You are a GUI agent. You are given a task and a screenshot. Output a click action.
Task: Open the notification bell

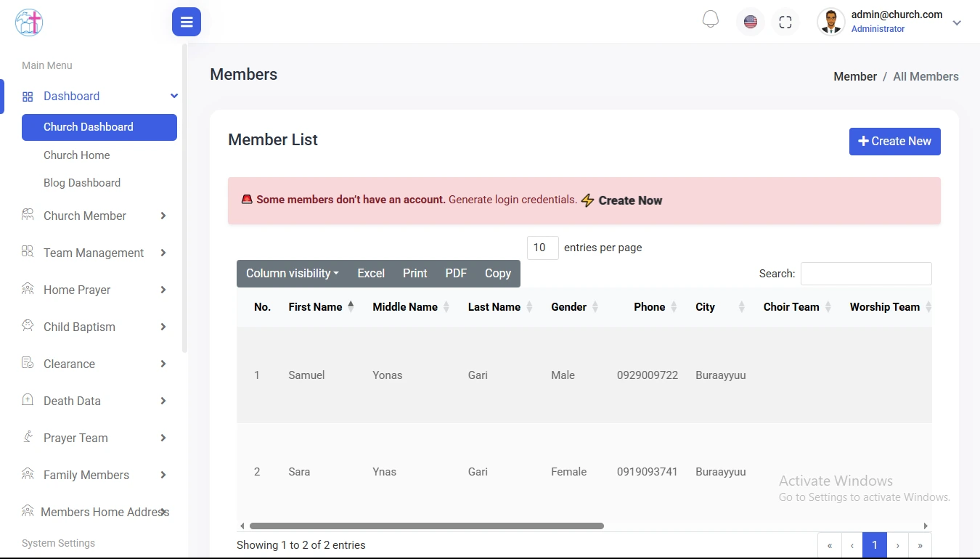coord(711,20)
